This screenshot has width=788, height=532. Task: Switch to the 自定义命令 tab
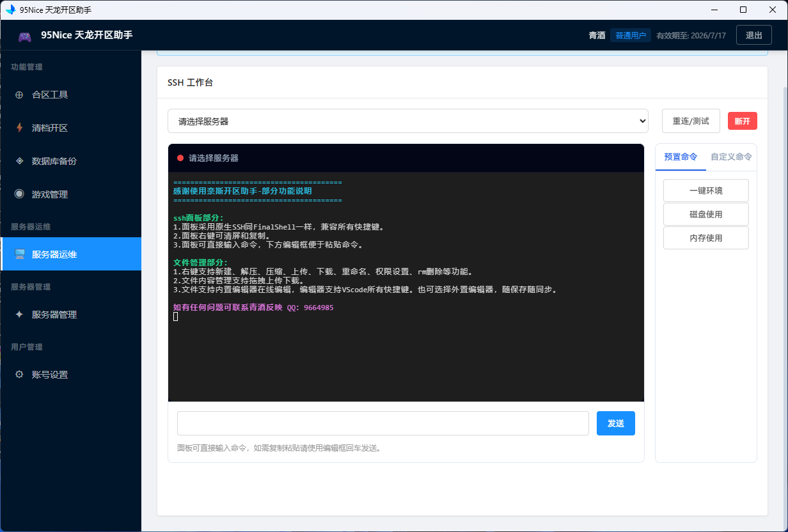pyautogui.click(x=731, y=157)
